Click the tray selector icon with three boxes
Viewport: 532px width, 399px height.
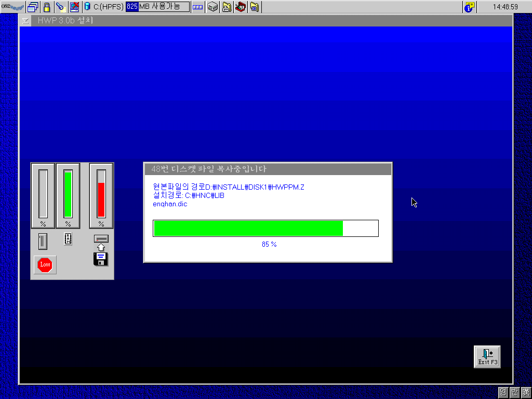tap(197, 7)
